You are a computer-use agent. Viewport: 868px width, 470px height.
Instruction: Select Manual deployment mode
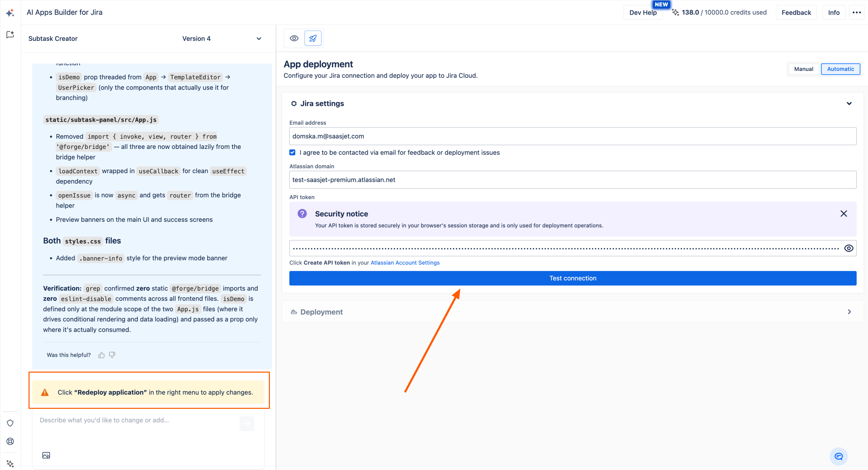click(804, 69)
